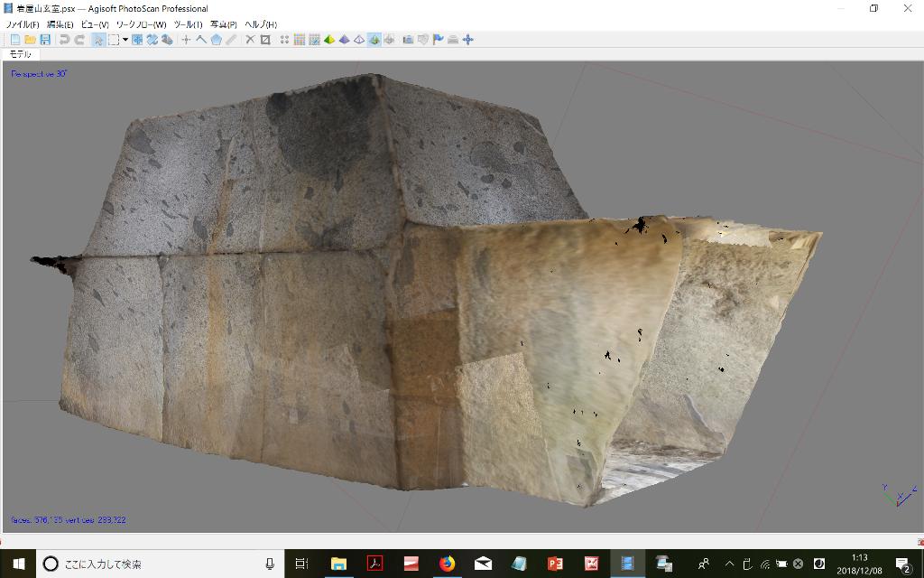Screen dimensions: 924x578
Task: Reset the view with the blue axes icon
Action: tap(467, 40)
